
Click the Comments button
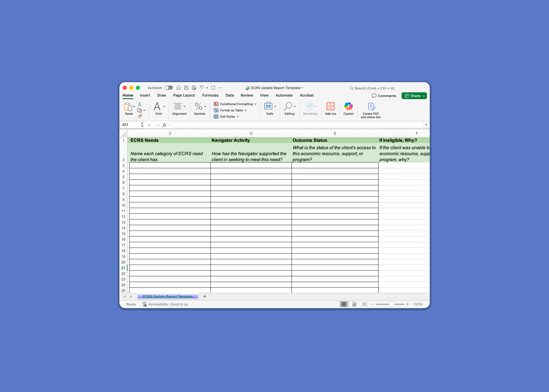coord(384,96)
